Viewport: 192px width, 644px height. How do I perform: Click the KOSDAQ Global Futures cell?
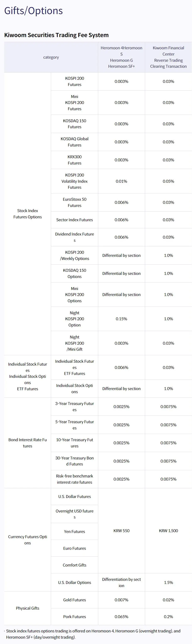[75, 142]
